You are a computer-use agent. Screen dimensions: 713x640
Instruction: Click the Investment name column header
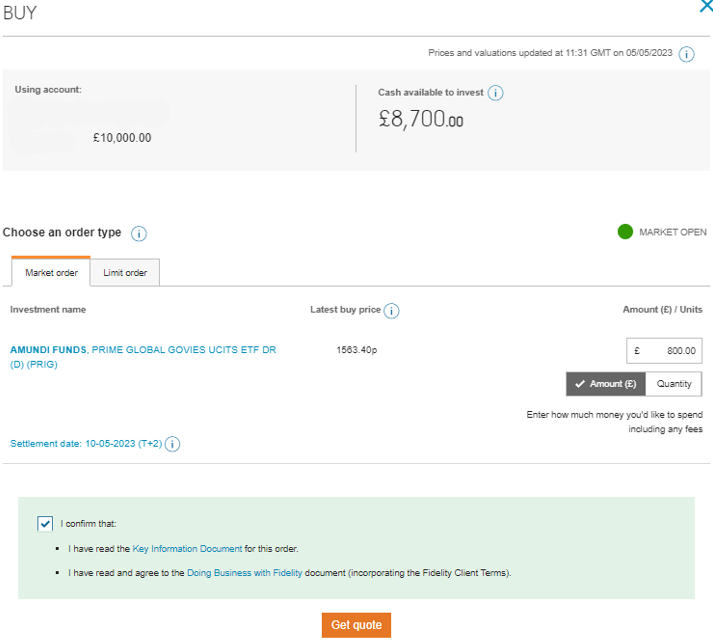pyautogui.click(x=48, y=310)
